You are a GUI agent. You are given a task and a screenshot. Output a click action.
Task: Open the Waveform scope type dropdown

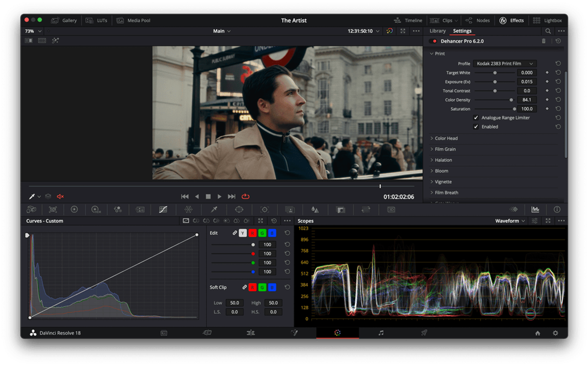509,220
